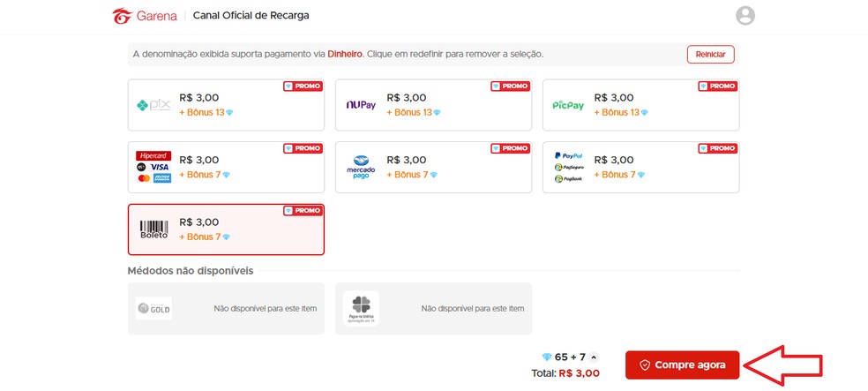
Task: Select the NuPay payment option
Action: coord(433,105)
